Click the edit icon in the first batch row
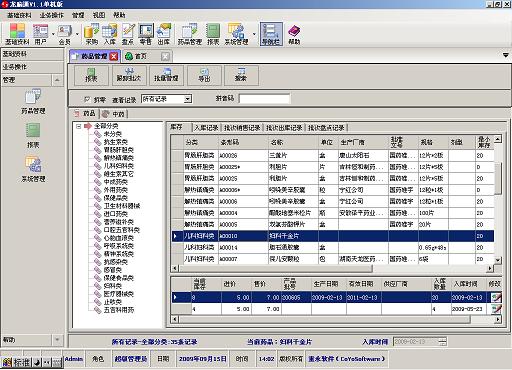 click(x=496, y=297)
